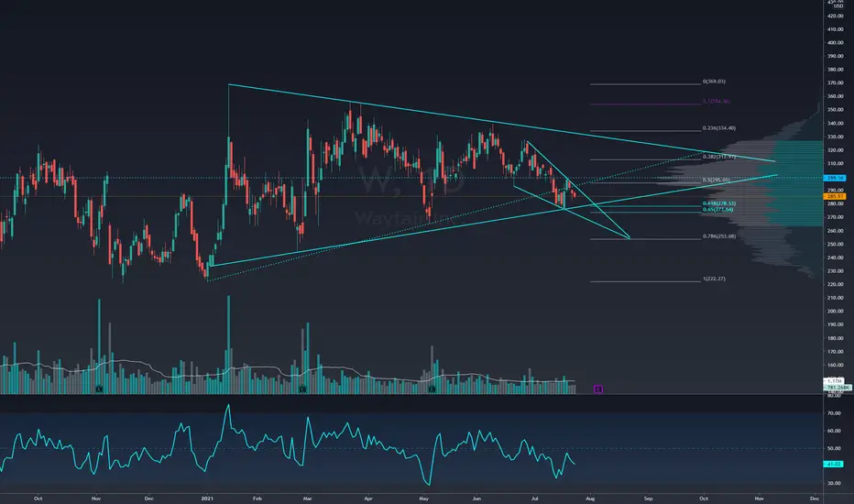This screenshot has width=854, height=504.
Task: Click 2021 on the time axis
Action: (x=206, y=498)
